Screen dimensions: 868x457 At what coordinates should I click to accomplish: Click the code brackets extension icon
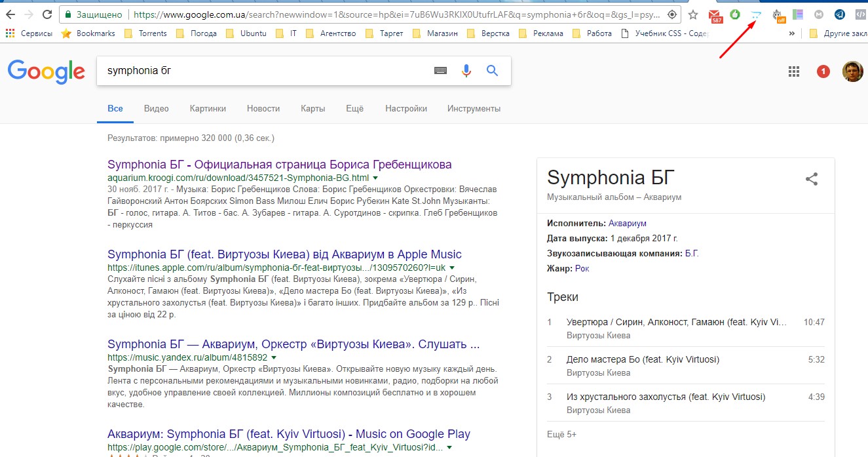click(x=860, y=14)
